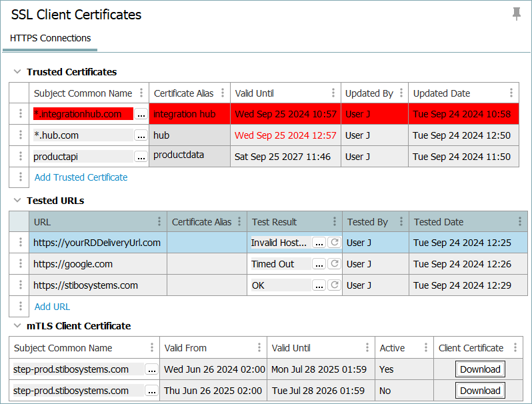This screenshot has width=532, height=404.
Task: Download the inactive client certificate valid until 2026
Action: (479, 391)
